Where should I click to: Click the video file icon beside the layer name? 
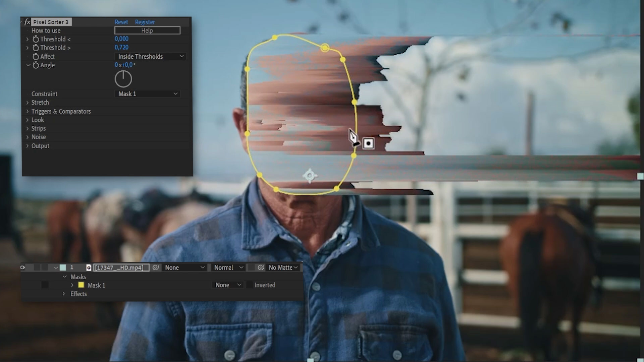pyautogui.click(x=89, y=267)
